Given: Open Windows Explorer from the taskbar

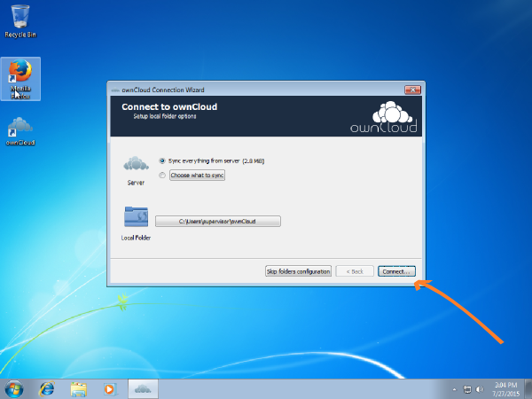Looking at the screenshot, I should 78,389.
